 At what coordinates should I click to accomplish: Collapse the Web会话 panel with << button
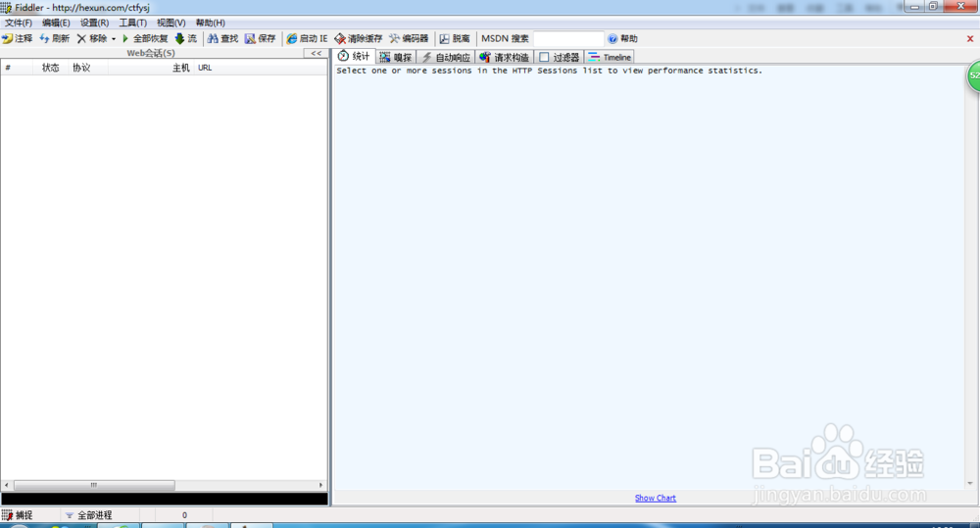pos(317,54)
